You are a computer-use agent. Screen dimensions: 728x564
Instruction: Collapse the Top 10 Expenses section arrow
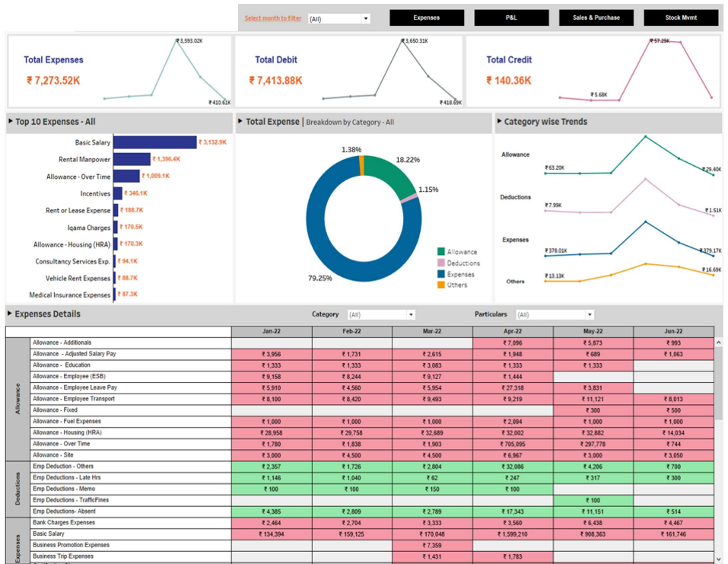point(10,122)
